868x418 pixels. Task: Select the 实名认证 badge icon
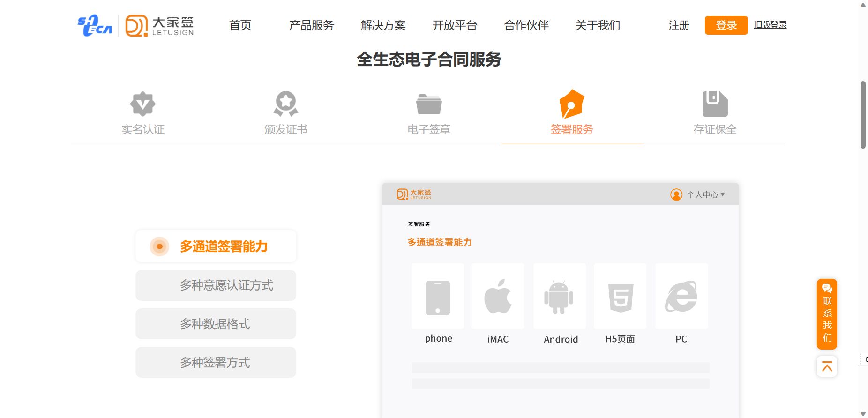pos(143,104)
